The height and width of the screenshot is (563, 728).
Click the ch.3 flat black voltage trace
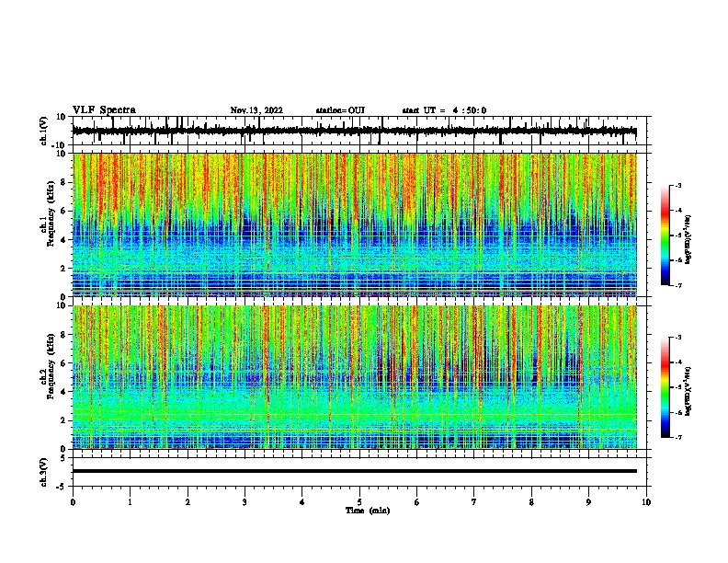point(354,471)
